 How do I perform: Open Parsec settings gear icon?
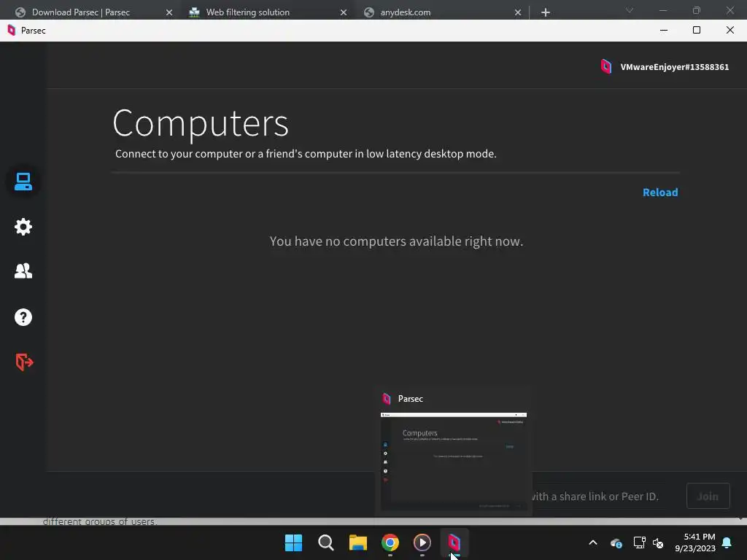tap(23, 227)
